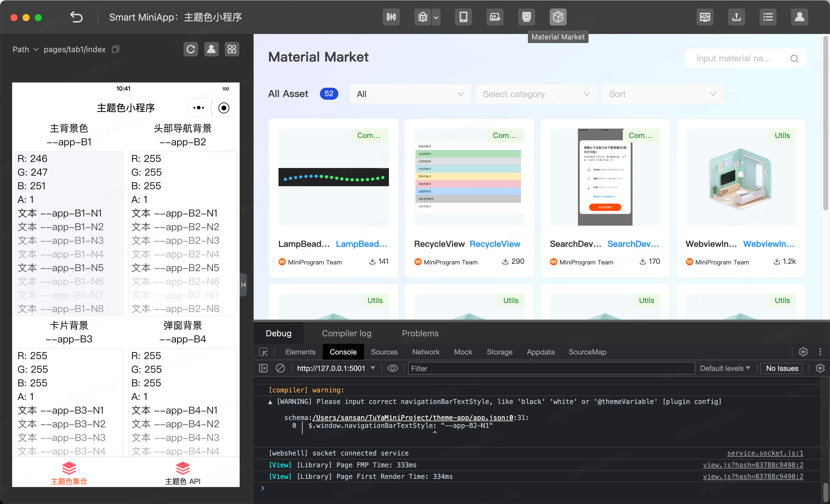Toggle the live expression eye icon
This screenshot has width=830, height=504.
[x=393, y=368]
